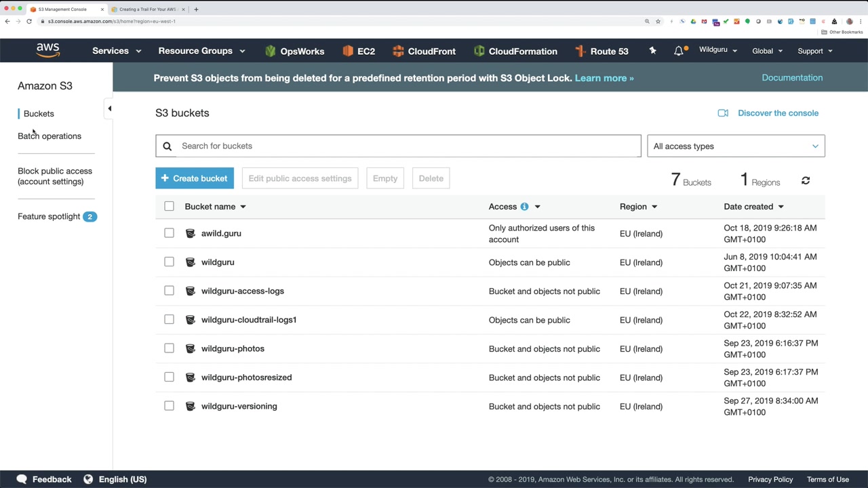Open the notifications bell
Screen dimensions: 868x488
click(679, 51)
